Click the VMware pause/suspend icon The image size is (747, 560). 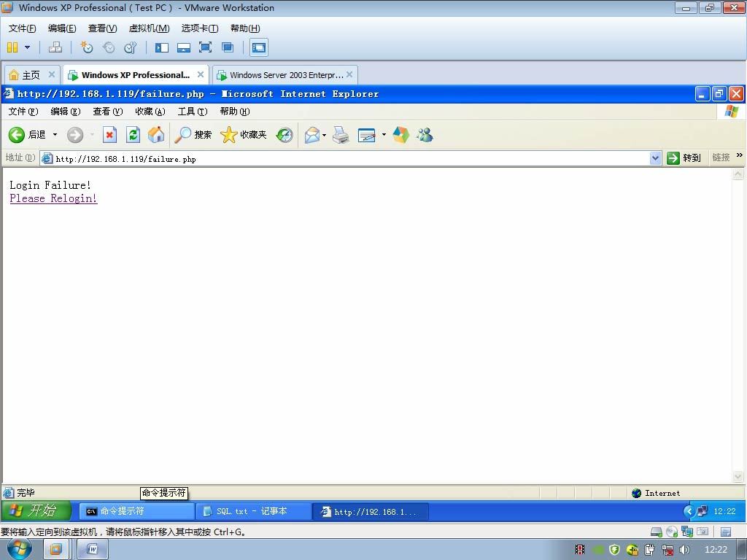[12, 47]
